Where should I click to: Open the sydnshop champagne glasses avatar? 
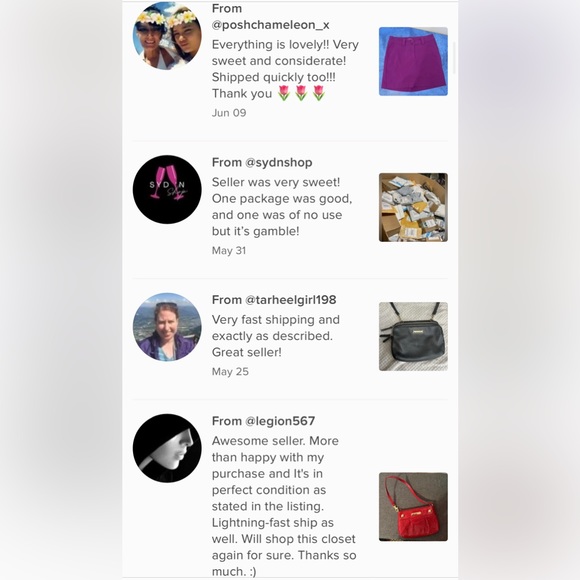pyautogui.click(x=167, y=189)
